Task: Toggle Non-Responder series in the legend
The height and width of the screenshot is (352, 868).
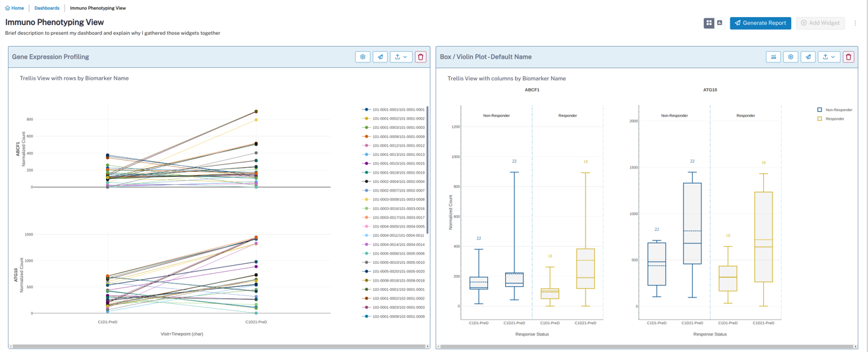Action: [838, 110]
